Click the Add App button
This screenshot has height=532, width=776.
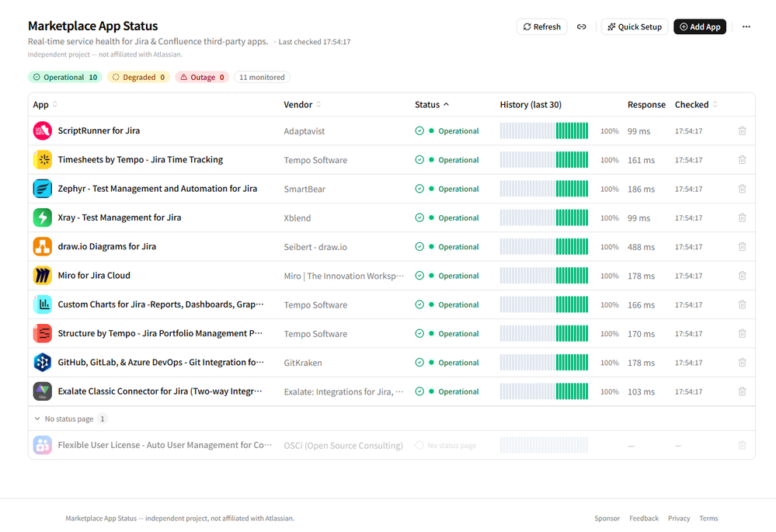700,26
